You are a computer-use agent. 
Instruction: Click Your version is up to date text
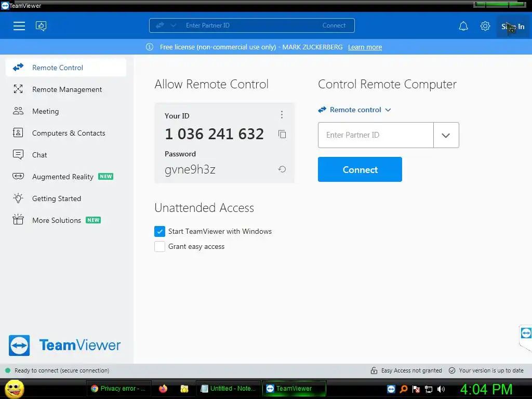click(491, 370)
